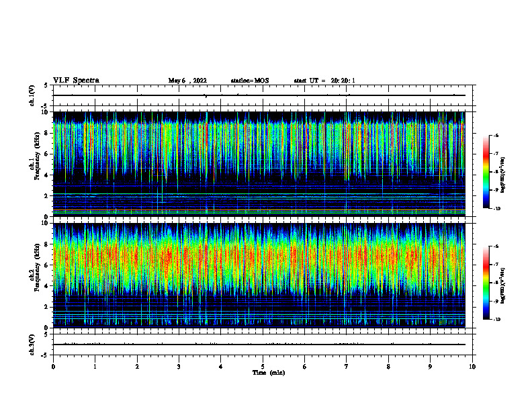Screen dimensions: 532x411
Task: Click the "-6" label on ch.1 color scale
Action: [496, 136]
